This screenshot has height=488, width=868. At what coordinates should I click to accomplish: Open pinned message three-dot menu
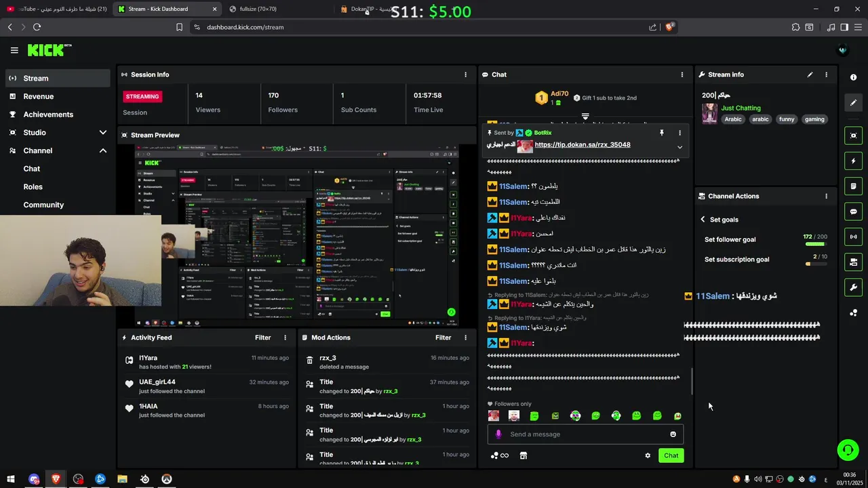pos(679,133)
